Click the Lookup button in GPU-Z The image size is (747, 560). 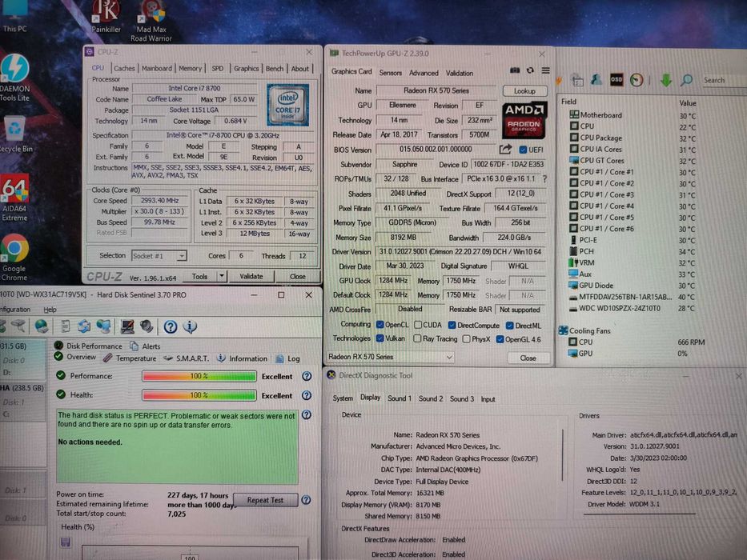[x=524, y=90]
